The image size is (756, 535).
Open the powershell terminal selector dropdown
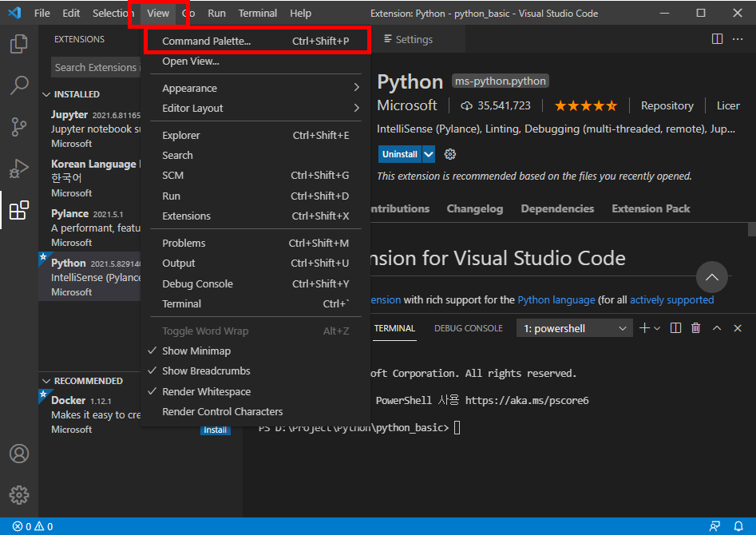[574, 328]
